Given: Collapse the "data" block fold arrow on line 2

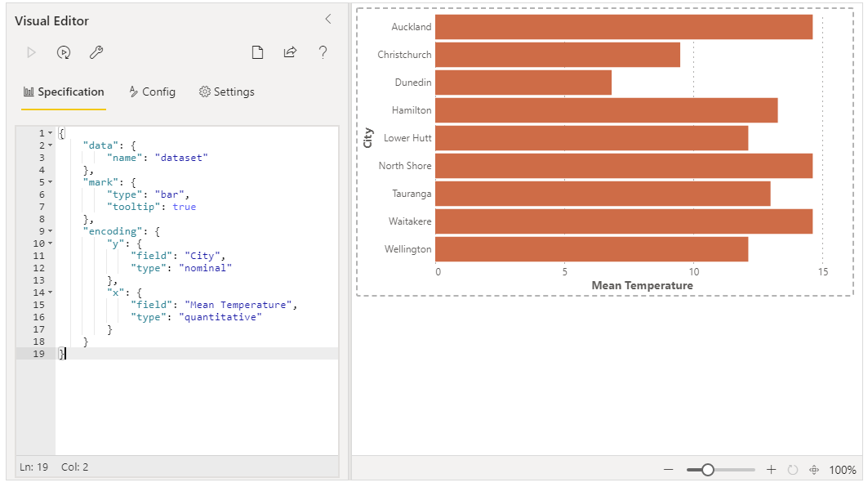Looking at the screenshot, I should 51,145.
